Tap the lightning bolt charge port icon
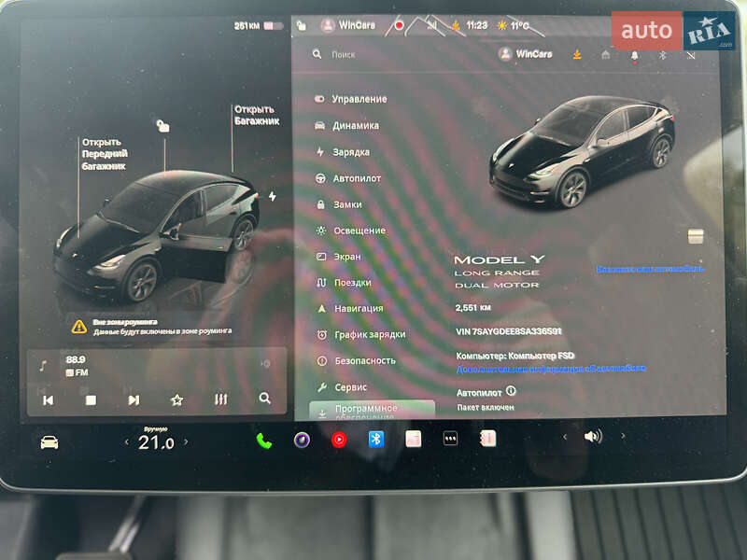 [273, 196]
